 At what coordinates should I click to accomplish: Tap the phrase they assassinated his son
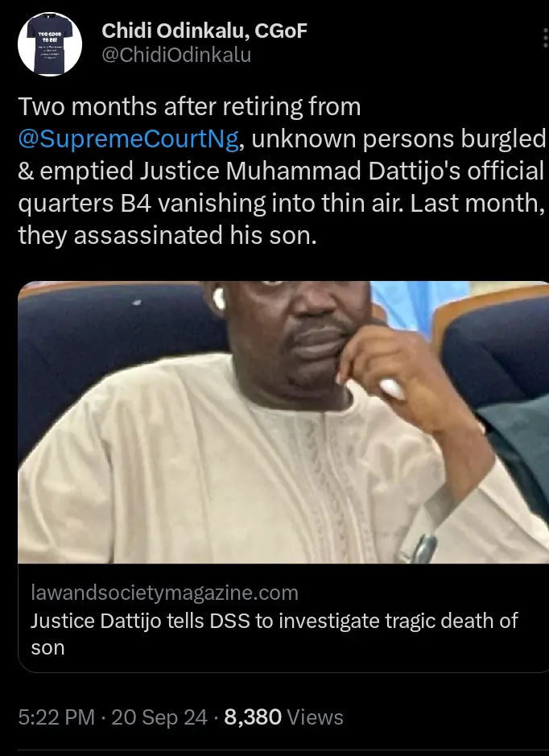pyautogui.click(x=167, y=235)
